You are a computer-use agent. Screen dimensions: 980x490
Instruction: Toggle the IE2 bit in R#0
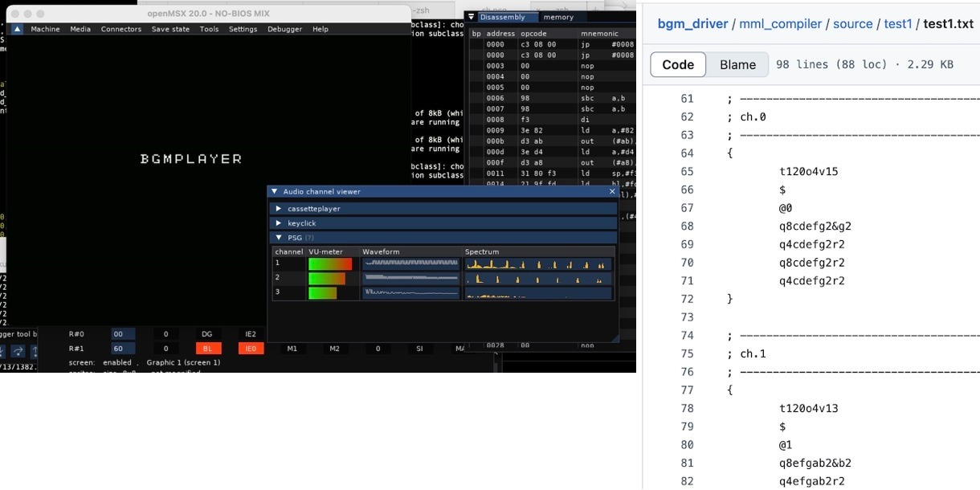[251, 334]
